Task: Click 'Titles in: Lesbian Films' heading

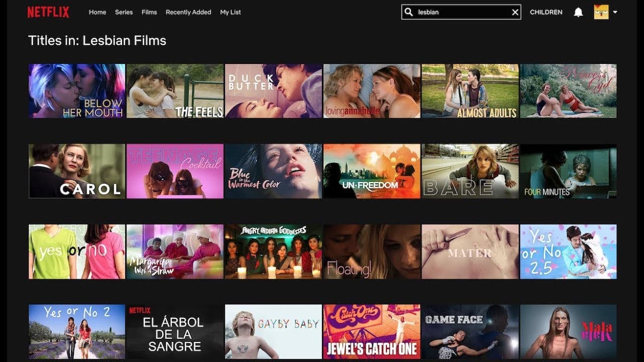Action: pos(97,41)
